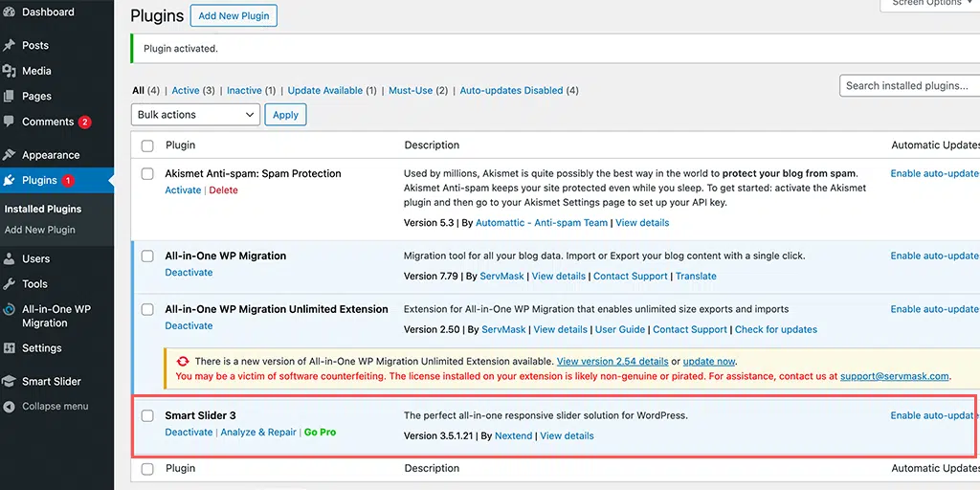Show All plugins filter
The width and height of the screenshot is (980, 490).
pos(138,91)
